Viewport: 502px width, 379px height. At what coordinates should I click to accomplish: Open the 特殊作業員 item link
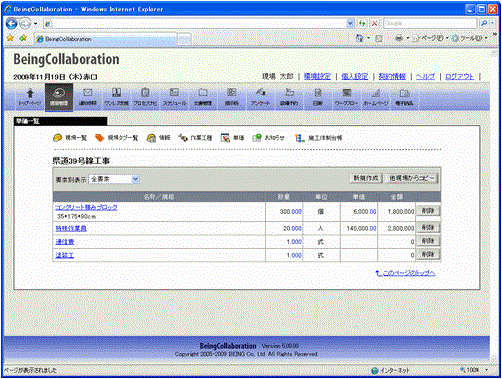point(71,228)
